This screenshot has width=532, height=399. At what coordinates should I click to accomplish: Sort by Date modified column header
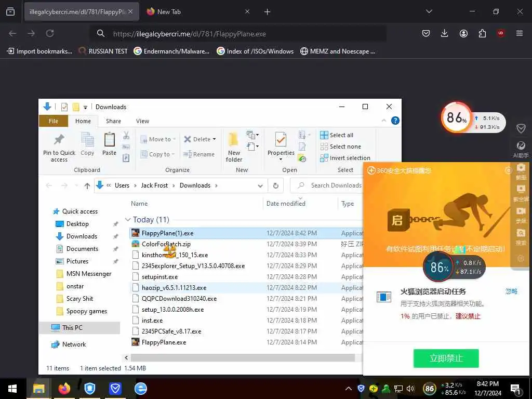coord(300,204)
